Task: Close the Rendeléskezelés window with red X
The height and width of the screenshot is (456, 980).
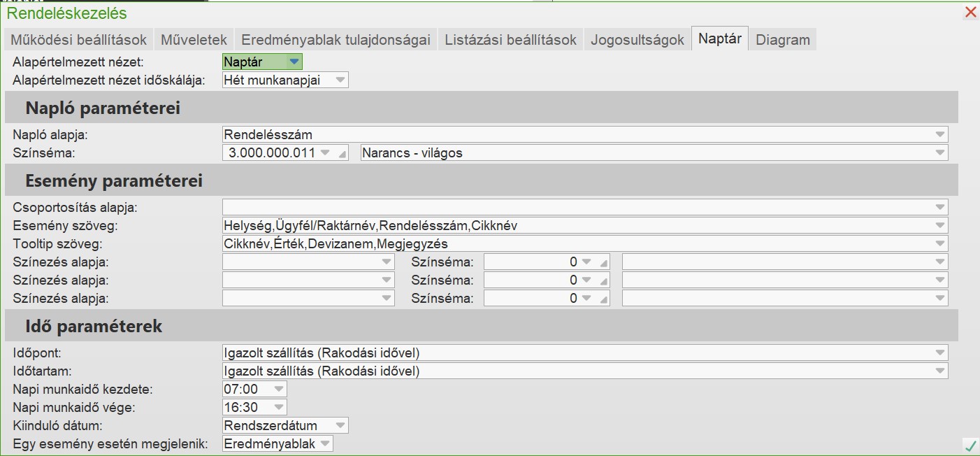Action: 970,12
